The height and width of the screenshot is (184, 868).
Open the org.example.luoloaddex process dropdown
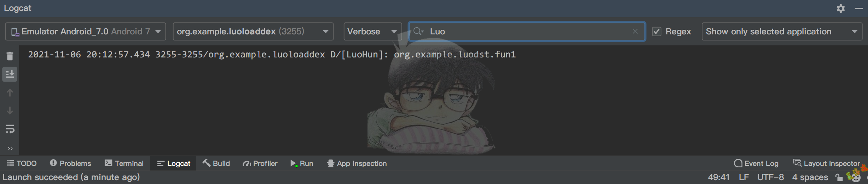(253, 32)
